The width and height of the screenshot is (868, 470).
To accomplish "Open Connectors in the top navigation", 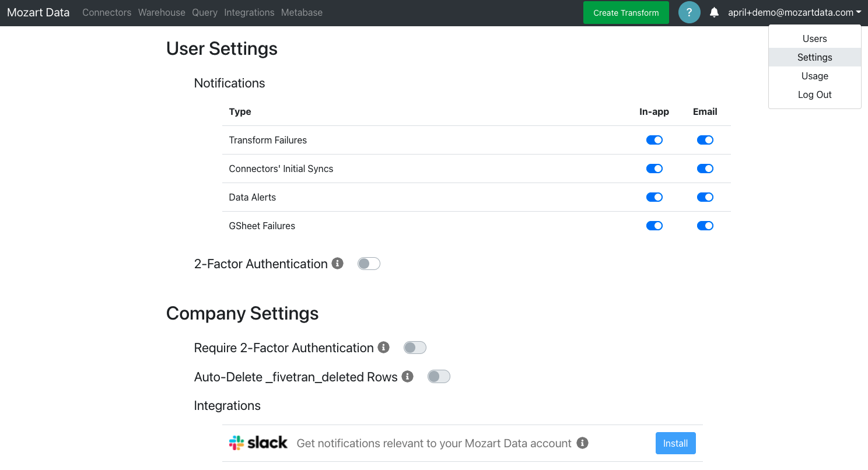I will pos(107,12).
